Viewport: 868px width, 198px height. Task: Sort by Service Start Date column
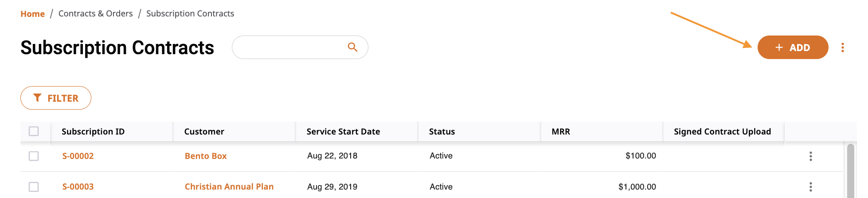(x=343, y=131)
